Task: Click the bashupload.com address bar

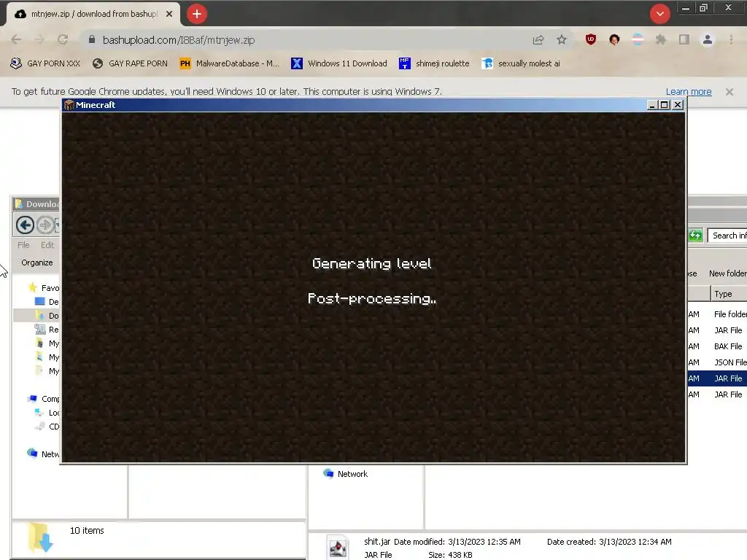Action: pyautogui.click(x=305, y=40)
